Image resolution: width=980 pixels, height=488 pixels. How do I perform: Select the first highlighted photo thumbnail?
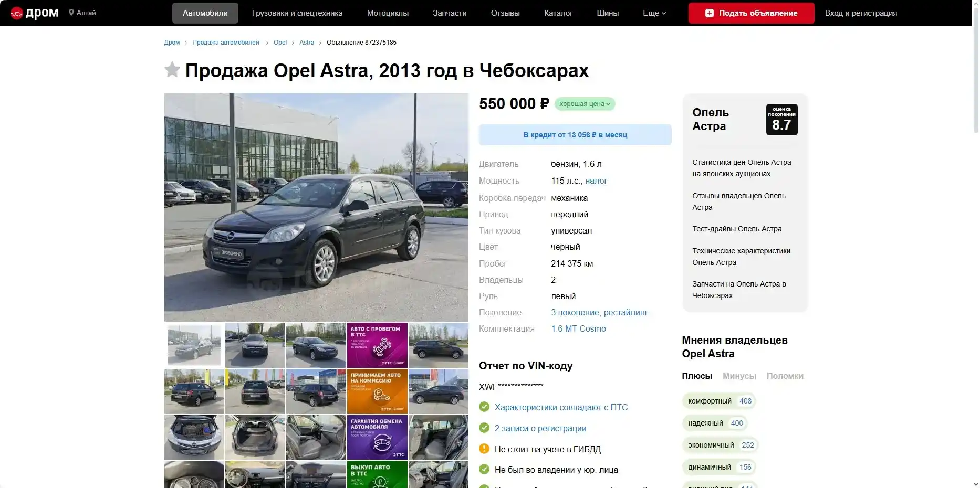pos(194,345)
